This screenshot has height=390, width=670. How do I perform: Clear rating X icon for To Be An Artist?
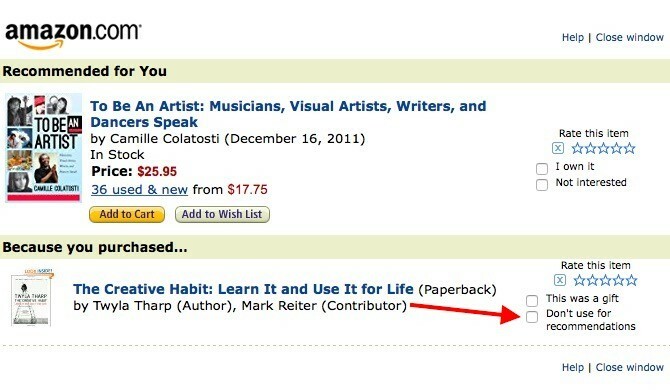tap(558, 148)
